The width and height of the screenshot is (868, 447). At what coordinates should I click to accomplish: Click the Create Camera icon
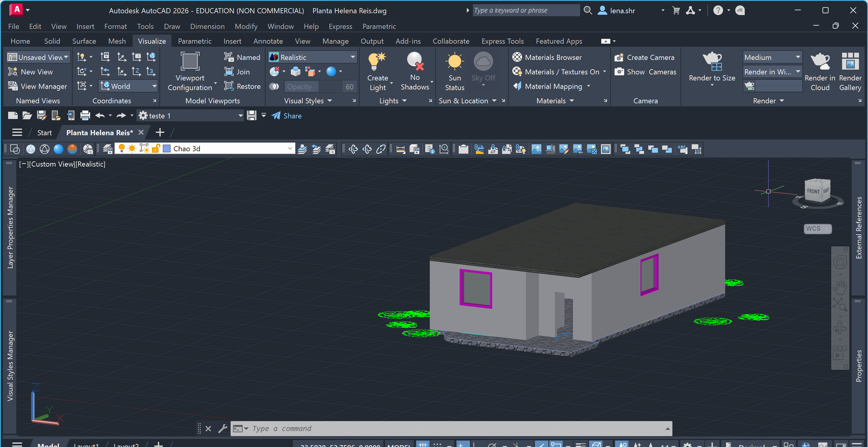click(x=619, y=57)
